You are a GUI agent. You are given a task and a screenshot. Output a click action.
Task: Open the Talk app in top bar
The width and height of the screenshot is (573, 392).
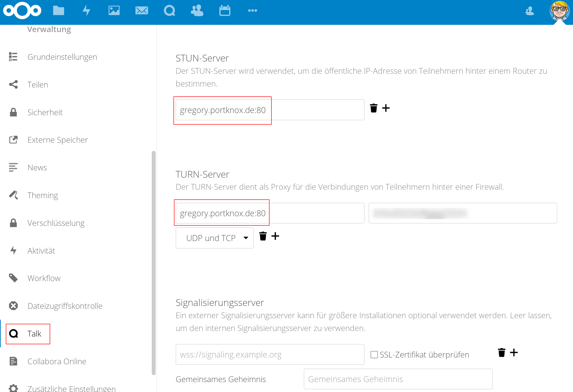click(x=169, y=11)
